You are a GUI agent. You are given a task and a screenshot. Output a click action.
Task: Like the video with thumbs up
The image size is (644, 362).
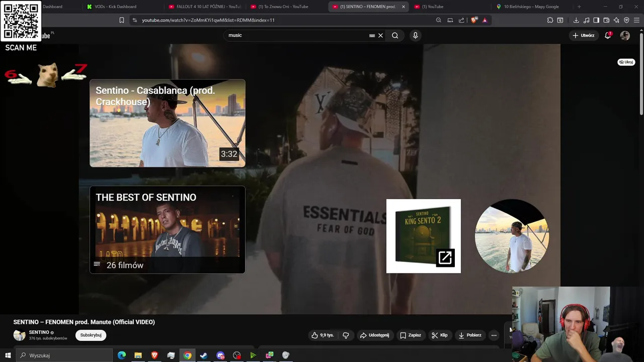[x=323, y=335]
